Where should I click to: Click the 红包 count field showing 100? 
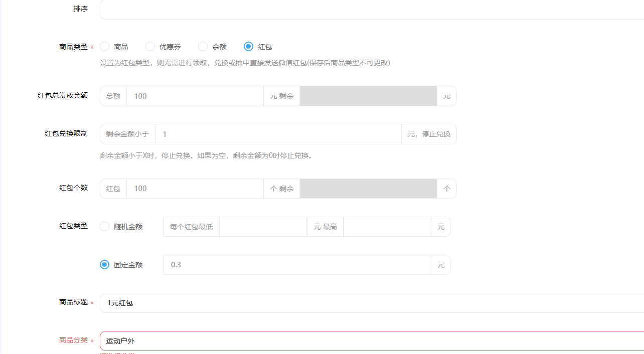[195, 188]
